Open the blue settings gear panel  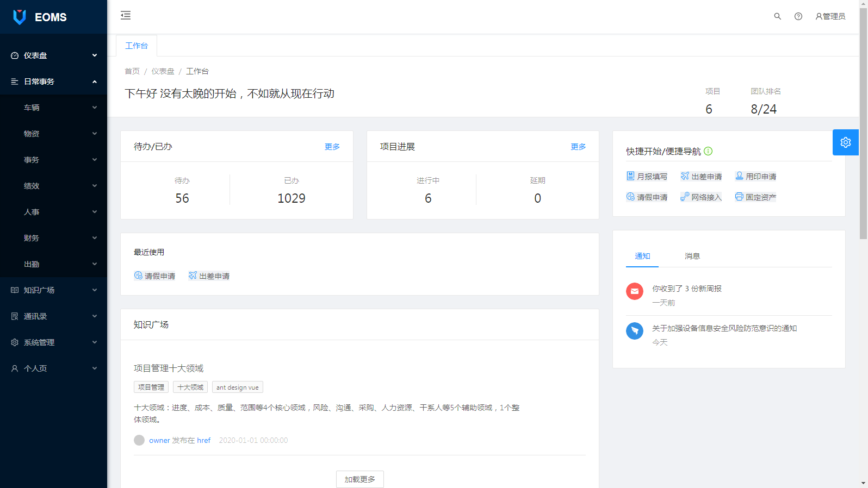tap(845, 142)
